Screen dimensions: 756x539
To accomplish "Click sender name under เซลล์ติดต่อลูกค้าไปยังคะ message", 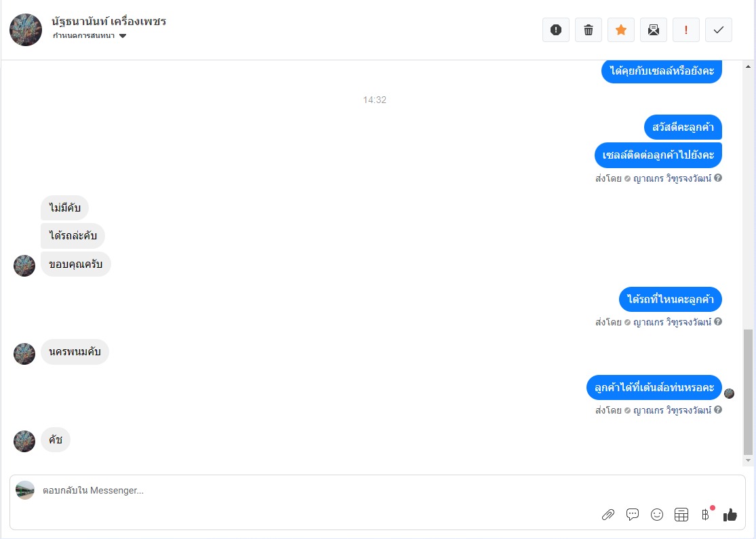I will [x=672, y=178].
